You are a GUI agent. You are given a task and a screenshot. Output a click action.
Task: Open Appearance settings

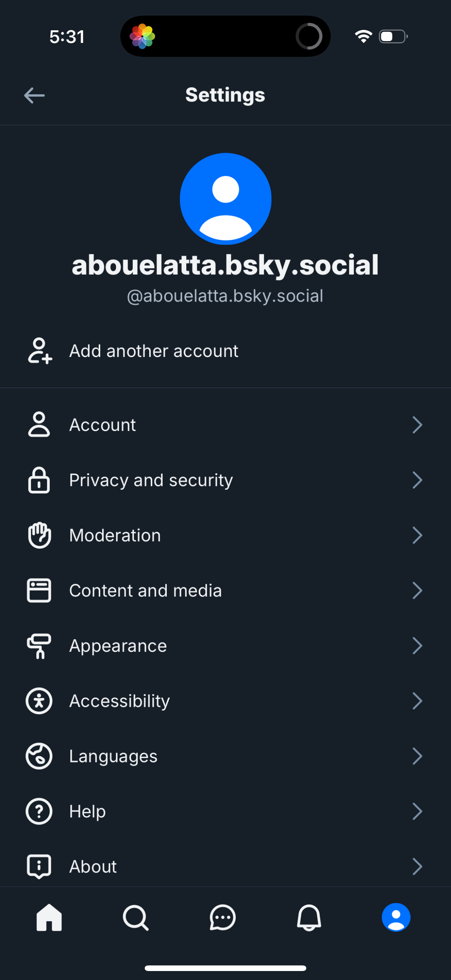pyautogui.click(x=225, y=645)
